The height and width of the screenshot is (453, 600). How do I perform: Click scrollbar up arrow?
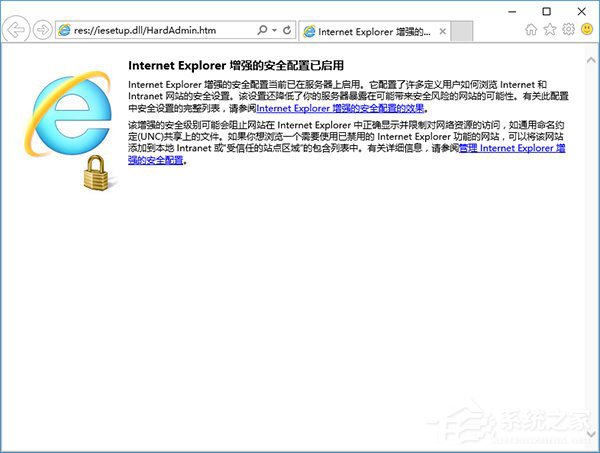(591, 60)
